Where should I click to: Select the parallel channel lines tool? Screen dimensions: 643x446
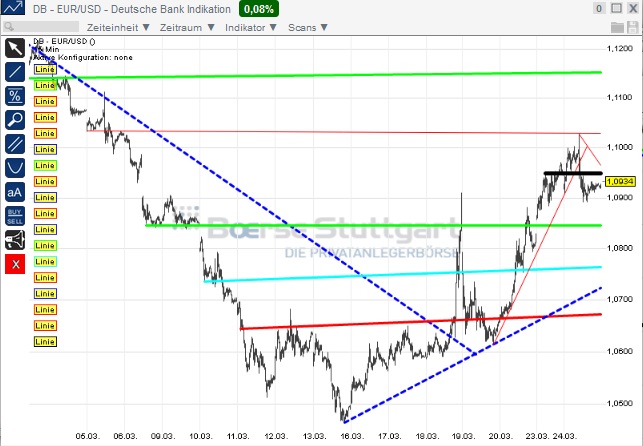pos(15,144)
